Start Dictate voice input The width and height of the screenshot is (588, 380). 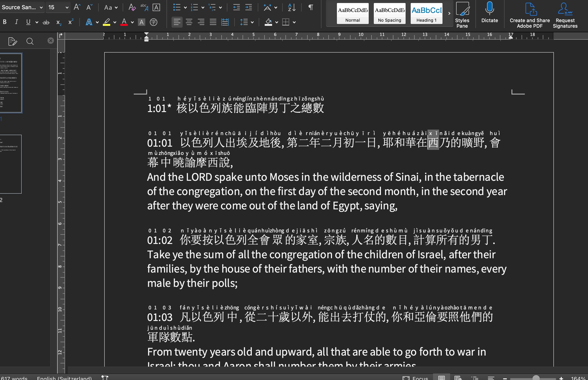(490, 12)
